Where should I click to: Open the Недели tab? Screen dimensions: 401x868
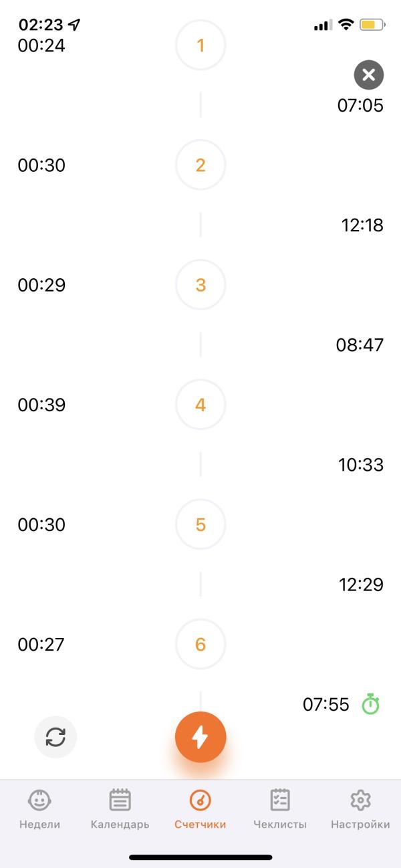[39, 808]
